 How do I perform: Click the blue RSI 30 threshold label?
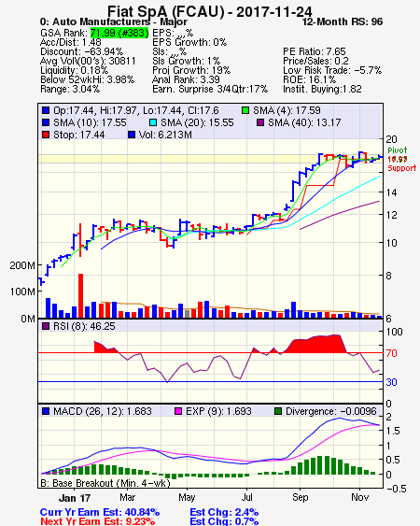391,382
